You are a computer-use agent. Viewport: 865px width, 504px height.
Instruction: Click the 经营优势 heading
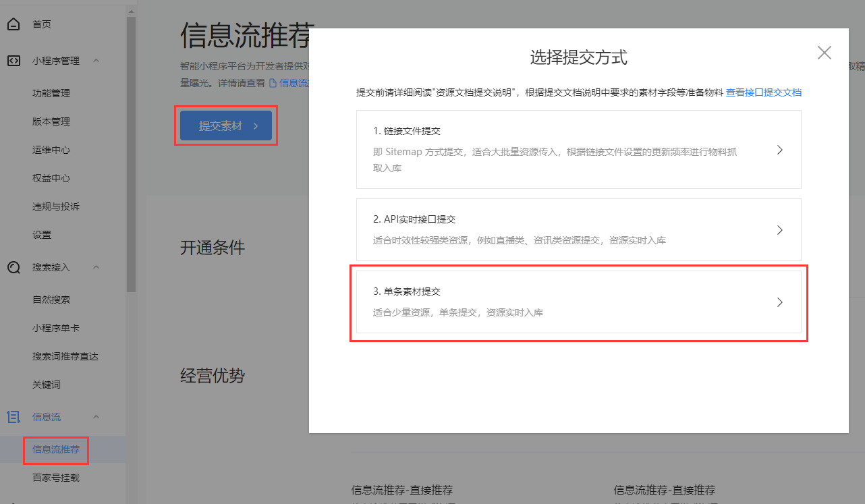213,376
